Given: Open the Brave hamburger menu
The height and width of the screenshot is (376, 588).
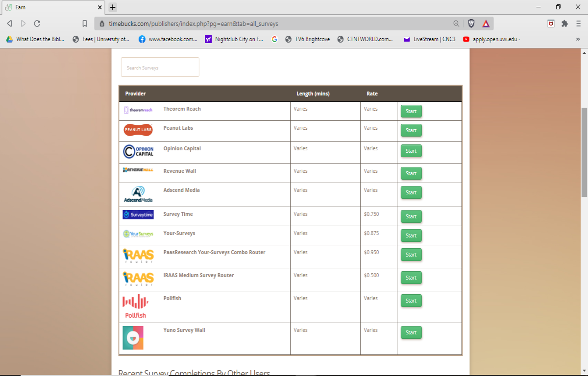Looking at the screenshot, I should click(579, 23).
